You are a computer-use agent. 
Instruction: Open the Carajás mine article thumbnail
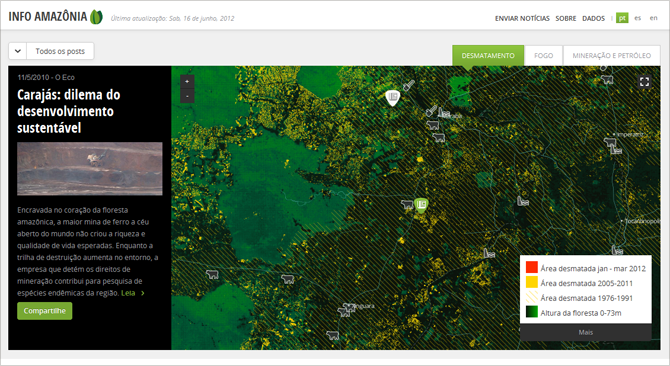click(x=90, y=169)
